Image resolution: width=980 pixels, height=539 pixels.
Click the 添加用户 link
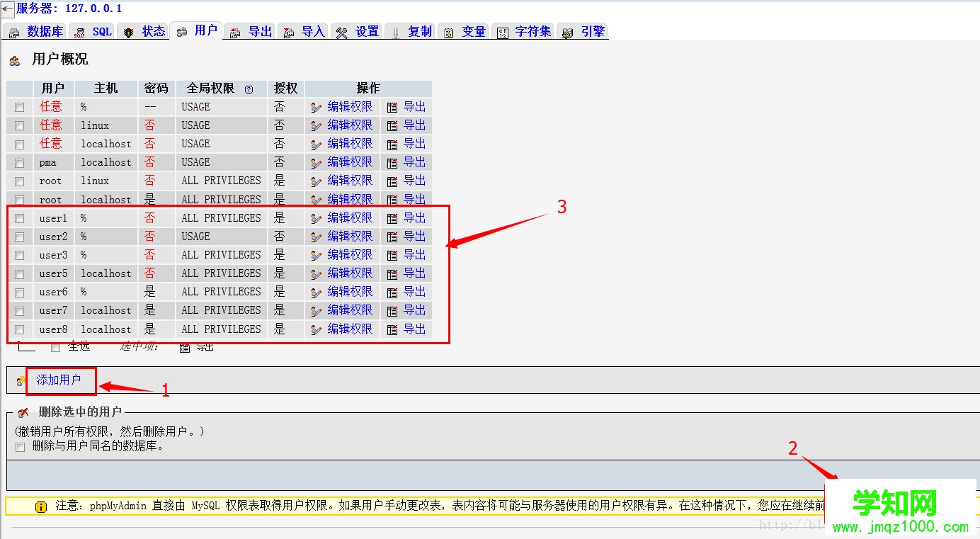tap(59, 380)
